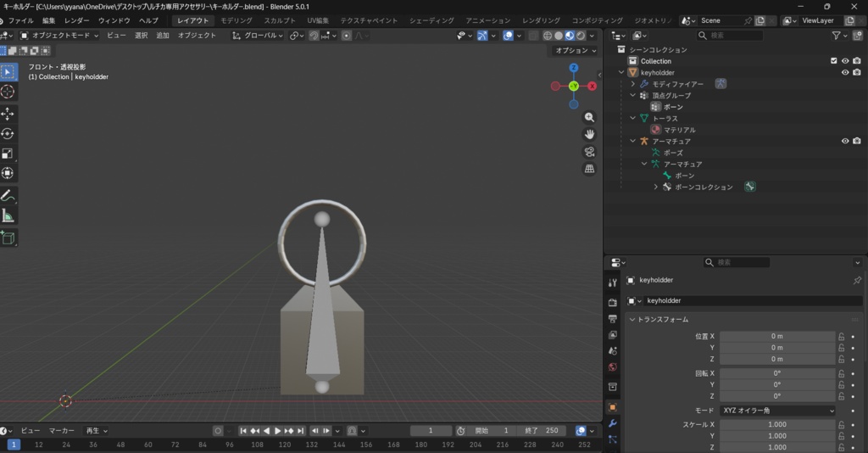Toggle the camera view icon
The width and height of the screenshot is (868, 453).
pyautogui.click(x=590, y=152)
